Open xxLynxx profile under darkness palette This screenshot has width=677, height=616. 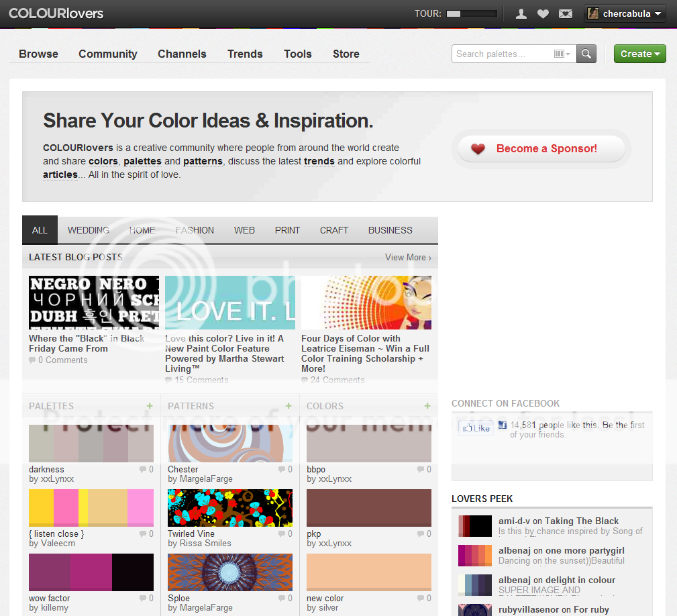click(58, 479)
